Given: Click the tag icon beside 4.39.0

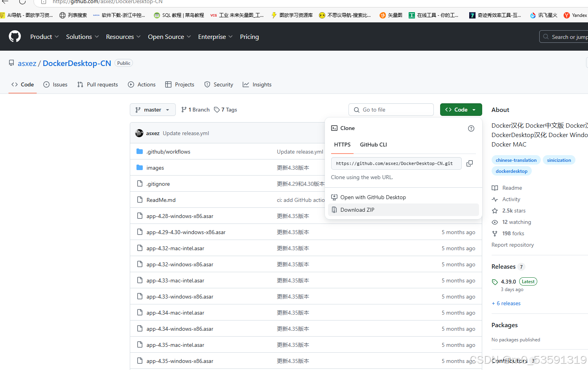Looking at the screenshot, I should [x=495, y=282].
